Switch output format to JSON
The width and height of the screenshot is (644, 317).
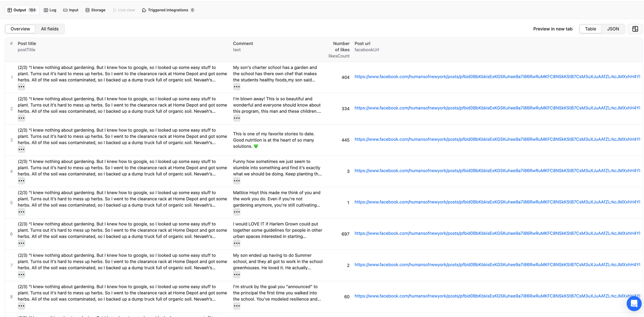click(613, 29)
